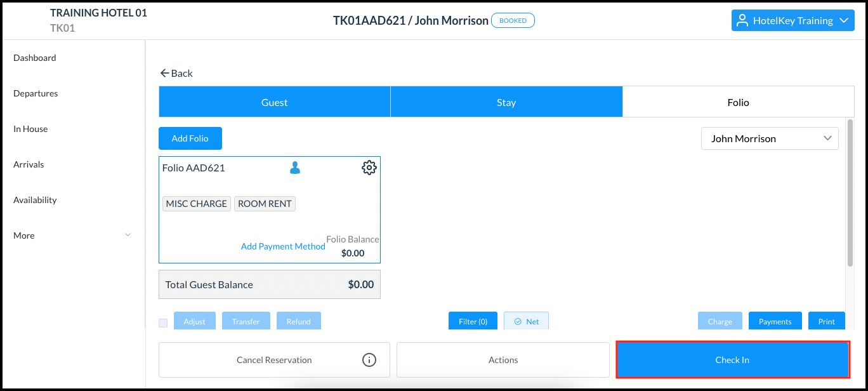Navigate to Arrivals in the sidebar
The width and height of the screenshot is (868, 391).
pos(29,164)
